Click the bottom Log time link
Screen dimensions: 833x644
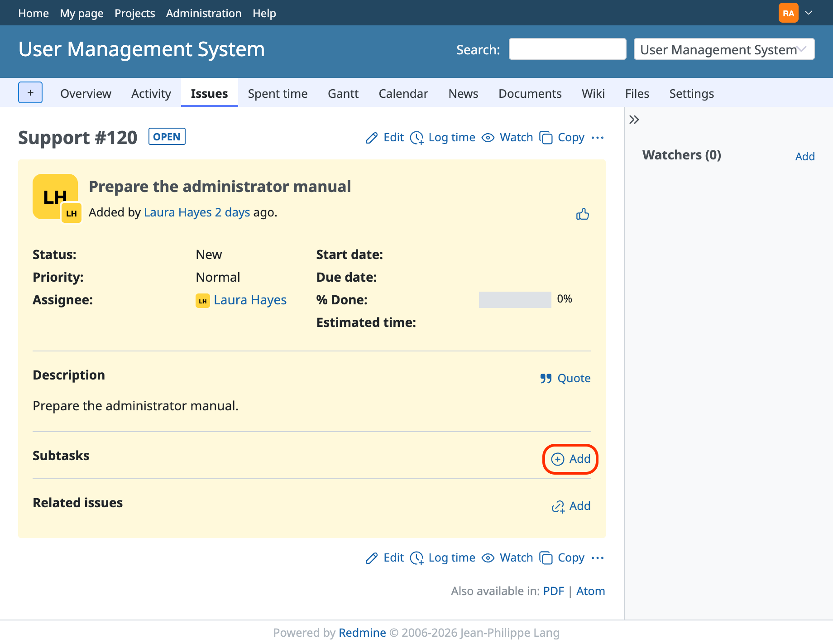coord(443,557)
